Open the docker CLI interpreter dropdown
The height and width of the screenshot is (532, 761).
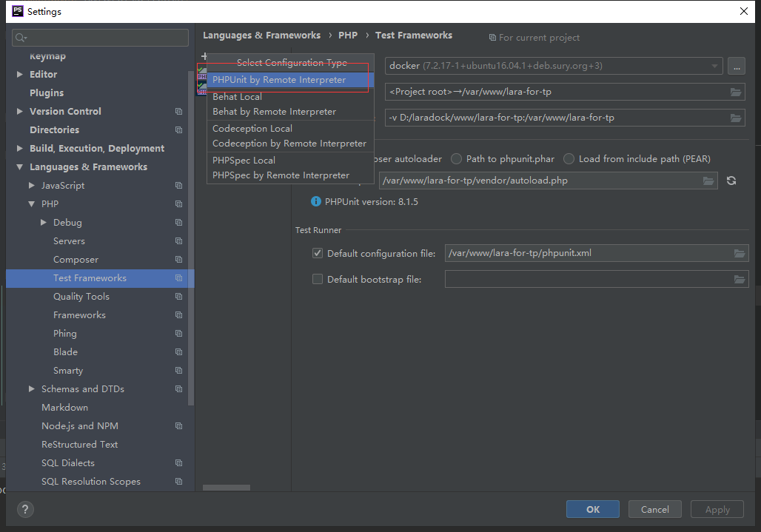pos(715,66)
